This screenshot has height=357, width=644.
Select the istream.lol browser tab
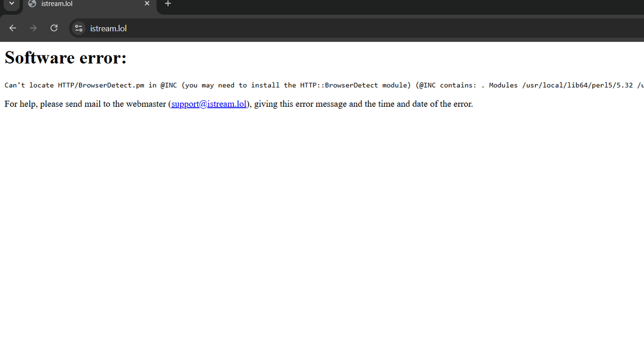(90, 5)
